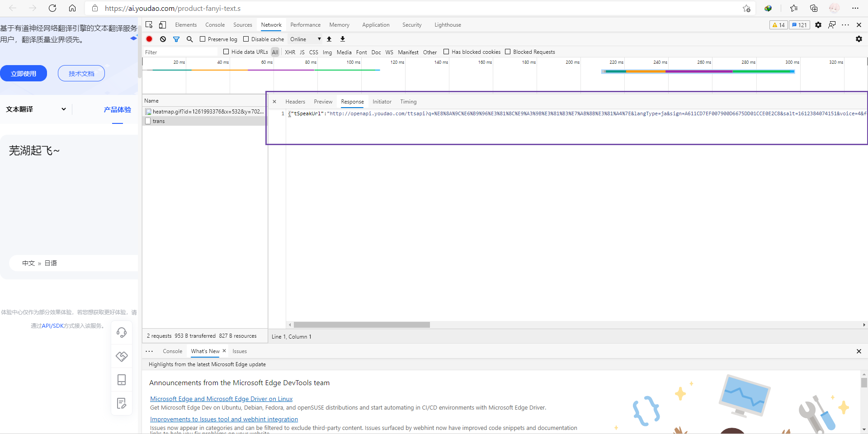The image size is (868, 434).
Task: Toggle Blocked Requests checkbox
Action: [508, 52]
